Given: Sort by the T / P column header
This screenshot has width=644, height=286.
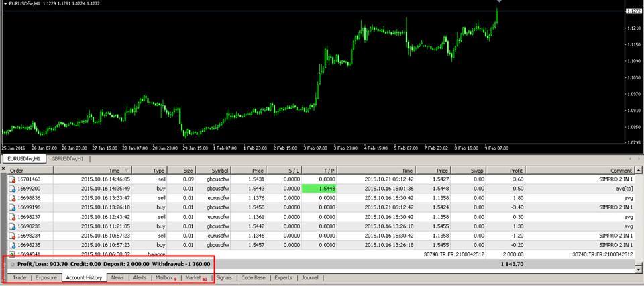Looking at the screenshot, I should (x=319, y=170).
